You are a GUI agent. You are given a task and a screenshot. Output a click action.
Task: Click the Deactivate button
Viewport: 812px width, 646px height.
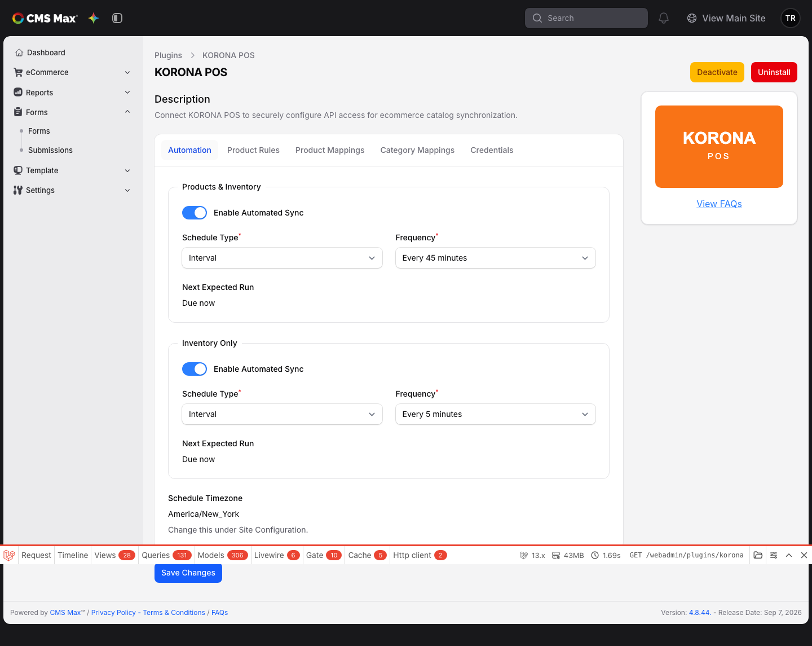coord(717,72)
